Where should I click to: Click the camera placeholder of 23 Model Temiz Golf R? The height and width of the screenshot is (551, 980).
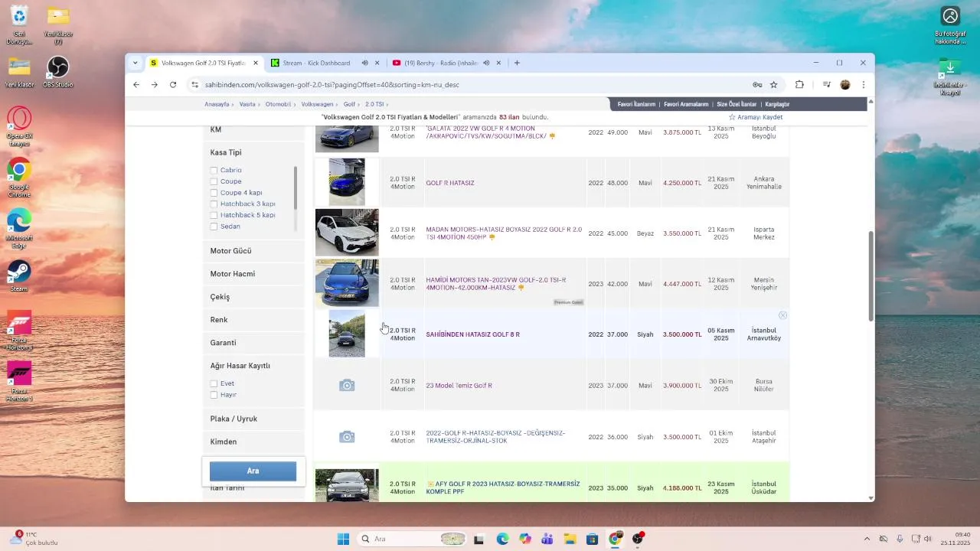pyautogui.click(x=347, y=386)
